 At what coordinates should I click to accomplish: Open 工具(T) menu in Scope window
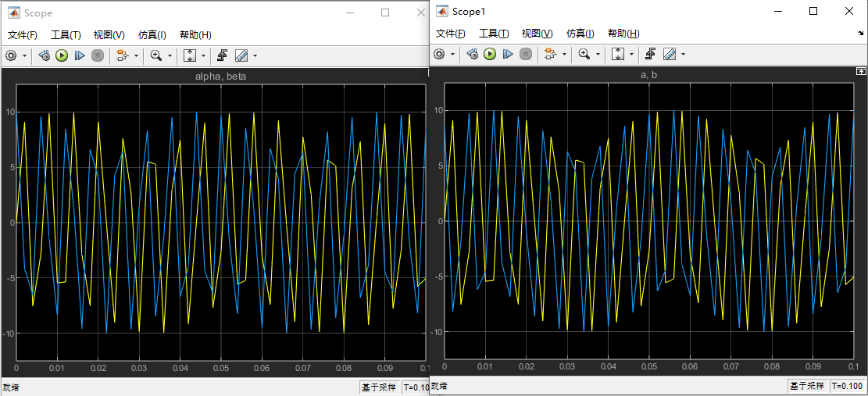(66, 35)
